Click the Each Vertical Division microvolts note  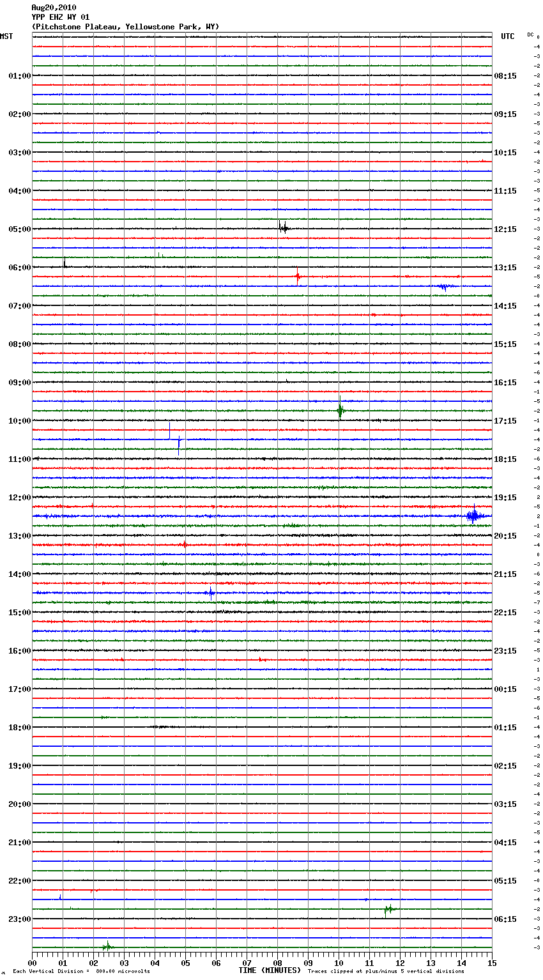[82, 971]
